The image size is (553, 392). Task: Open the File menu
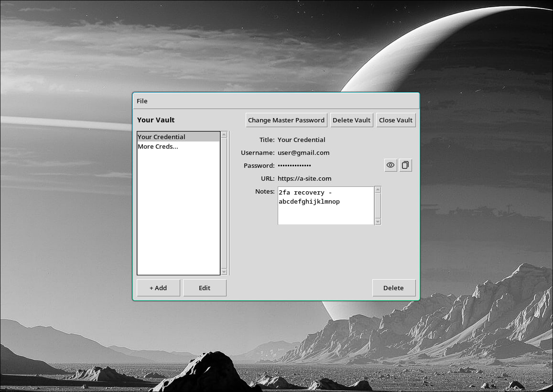click(x=142, y=101)
